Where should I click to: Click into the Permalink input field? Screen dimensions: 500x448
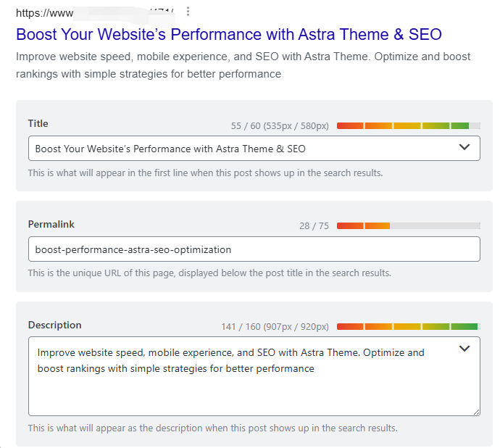click(x=254, y=249)
